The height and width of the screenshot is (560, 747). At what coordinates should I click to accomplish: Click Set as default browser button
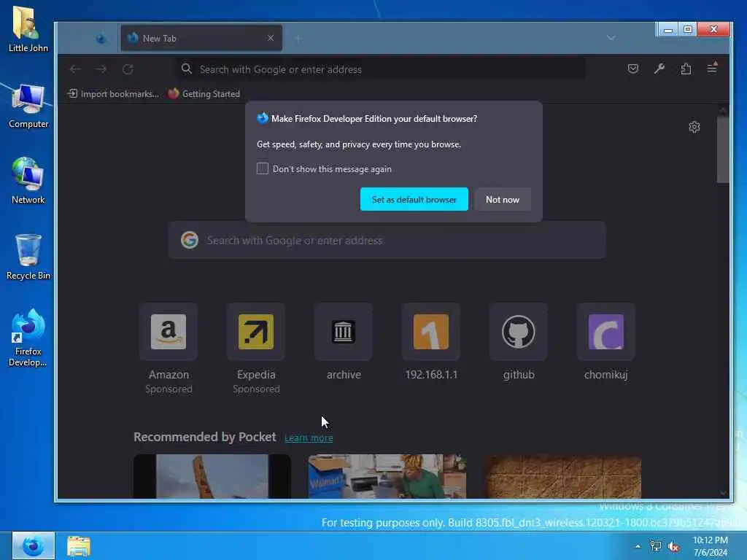[414, 200]
